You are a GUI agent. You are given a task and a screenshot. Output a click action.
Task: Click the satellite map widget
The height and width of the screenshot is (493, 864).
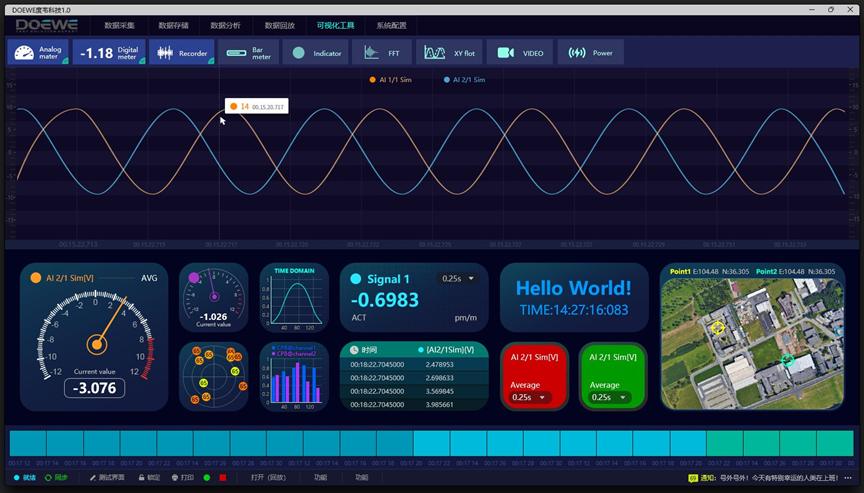click(x=750, y=345)
